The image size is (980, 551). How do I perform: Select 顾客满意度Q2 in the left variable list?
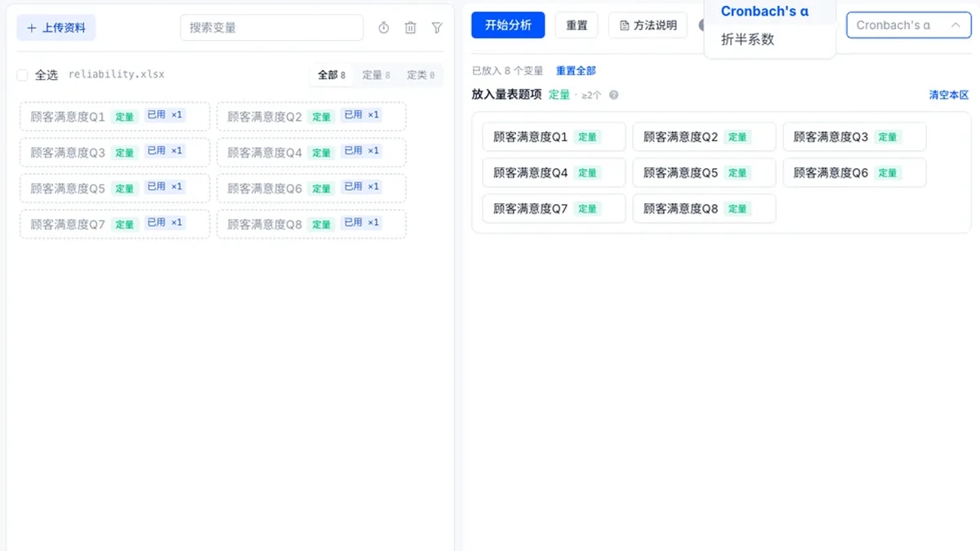click(311, 116)
